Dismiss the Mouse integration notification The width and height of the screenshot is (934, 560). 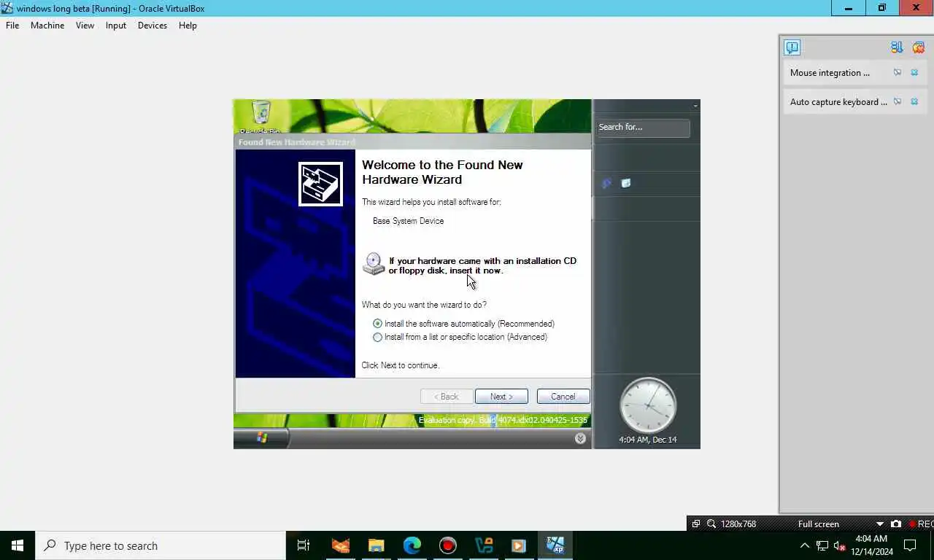click(x=914, y=73)
